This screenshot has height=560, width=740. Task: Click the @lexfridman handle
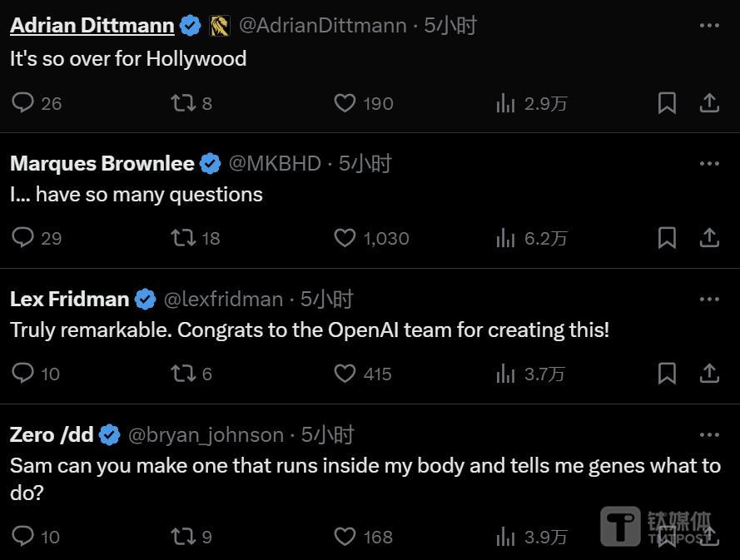223,299
